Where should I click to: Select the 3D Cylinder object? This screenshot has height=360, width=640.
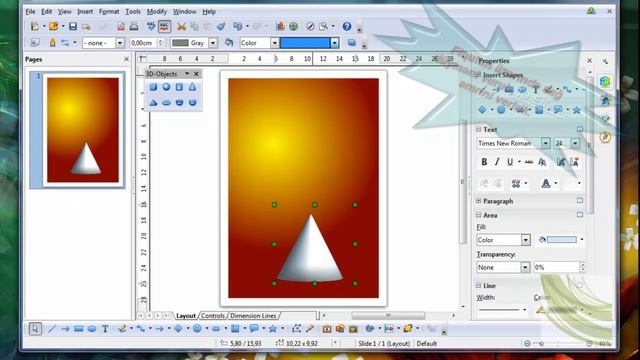pyautogui.click(x=179, y=87)
